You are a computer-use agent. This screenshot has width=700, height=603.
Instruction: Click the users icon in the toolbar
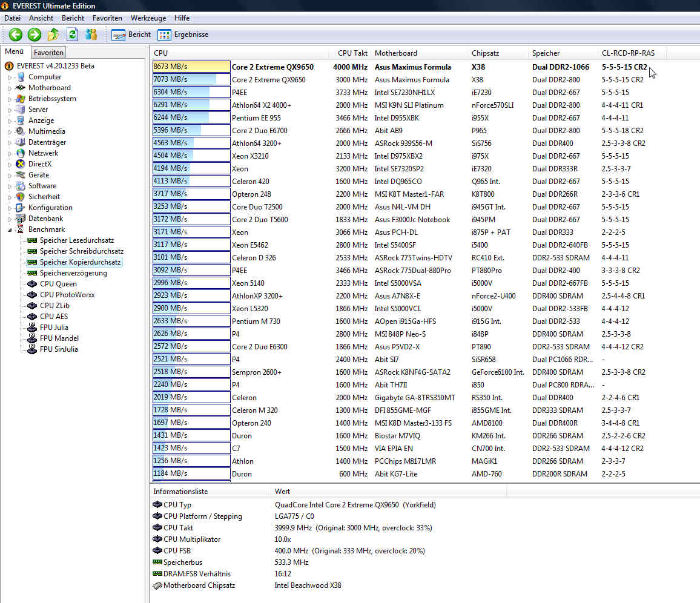click(x=91, y=35)
